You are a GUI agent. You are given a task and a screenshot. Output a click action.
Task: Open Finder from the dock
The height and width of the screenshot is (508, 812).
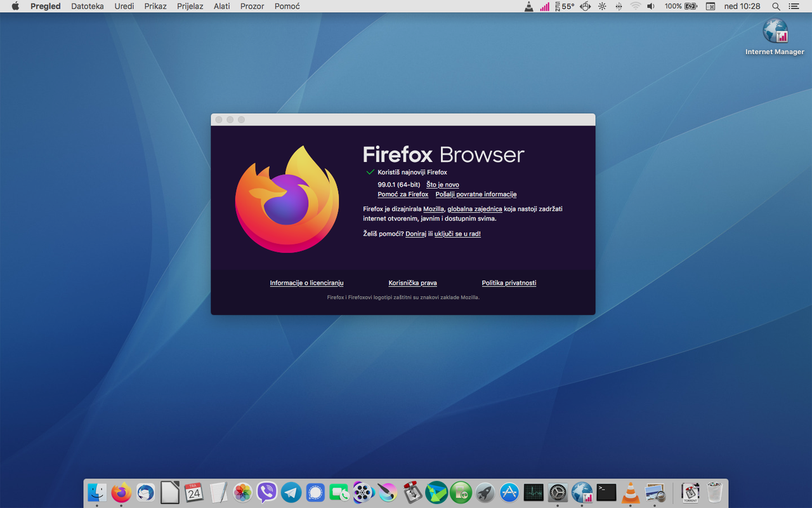point(97,492)
